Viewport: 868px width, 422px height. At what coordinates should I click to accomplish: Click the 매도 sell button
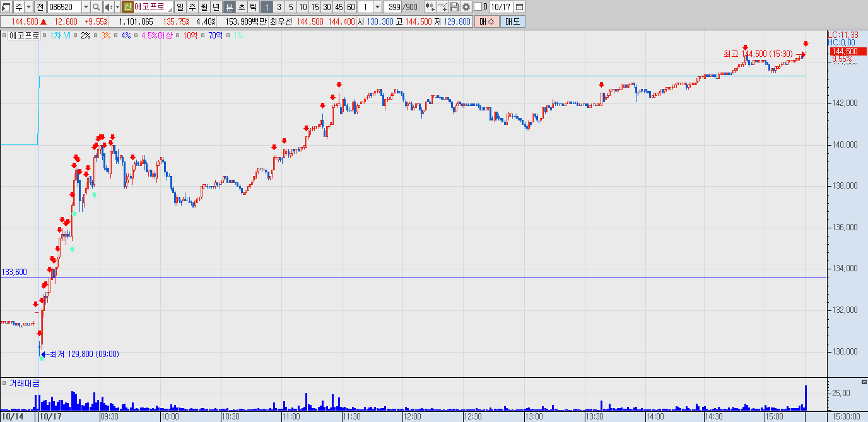coord(512,21)
